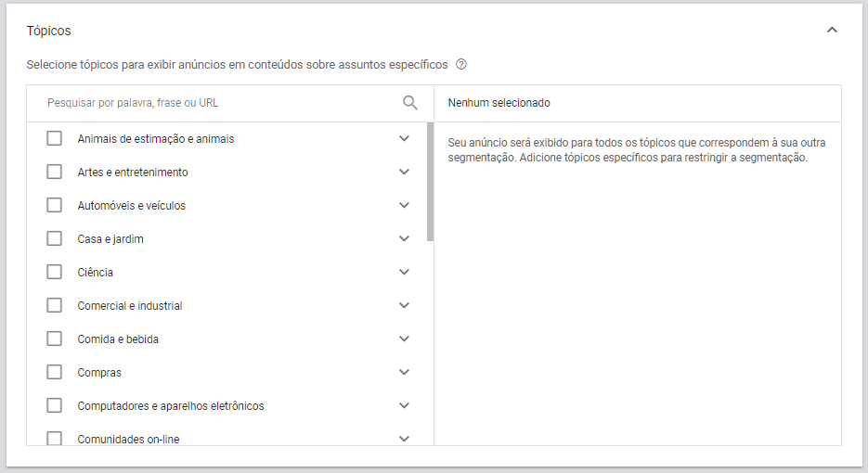This screenshot has width=868, height=473.
Task: Select the Compras checkbox
Action: click(54, 372)
